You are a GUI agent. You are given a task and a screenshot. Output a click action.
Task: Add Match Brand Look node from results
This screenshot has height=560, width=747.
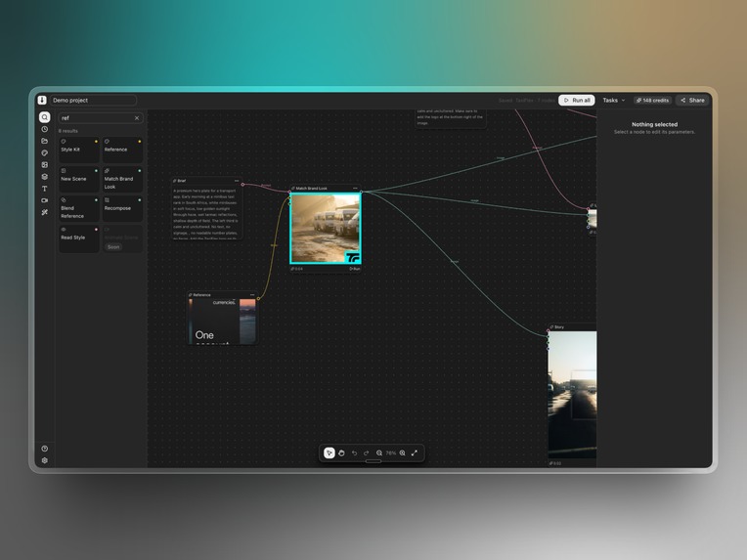click(x=122, y=179)
